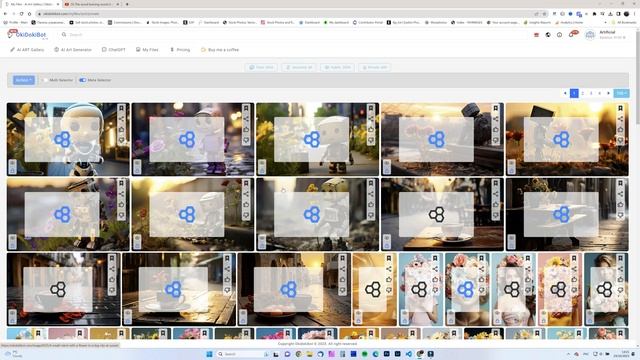
Task: Open a new browser tab with the plus button
Action: 127,4
